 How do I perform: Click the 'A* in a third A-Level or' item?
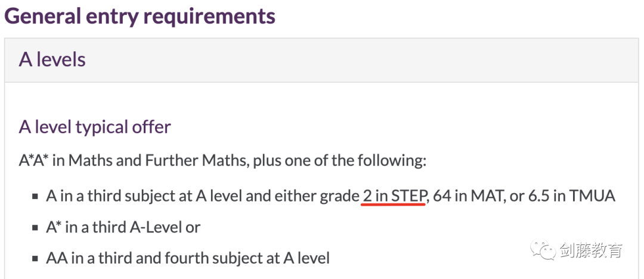123,227
